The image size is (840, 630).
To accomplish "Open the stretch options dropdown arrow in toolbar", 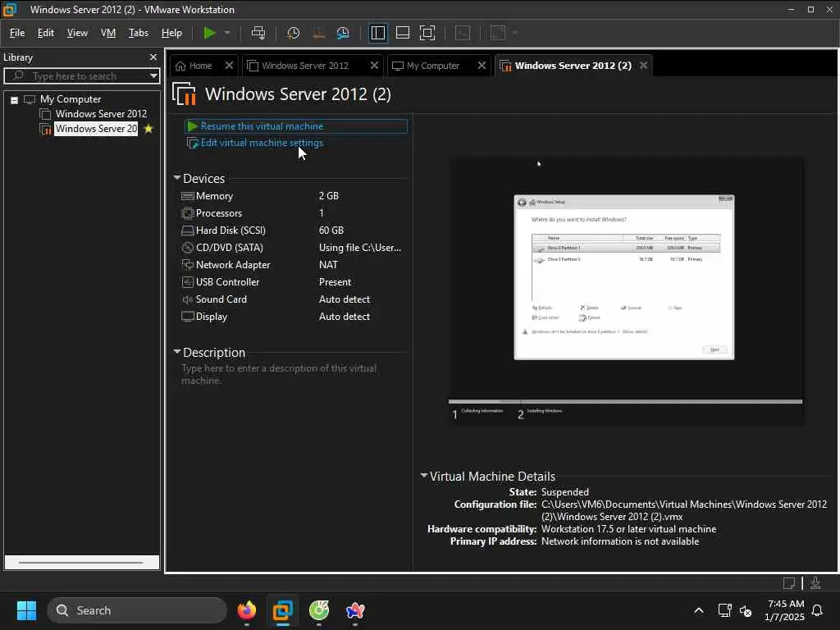I will pos(515,33).
